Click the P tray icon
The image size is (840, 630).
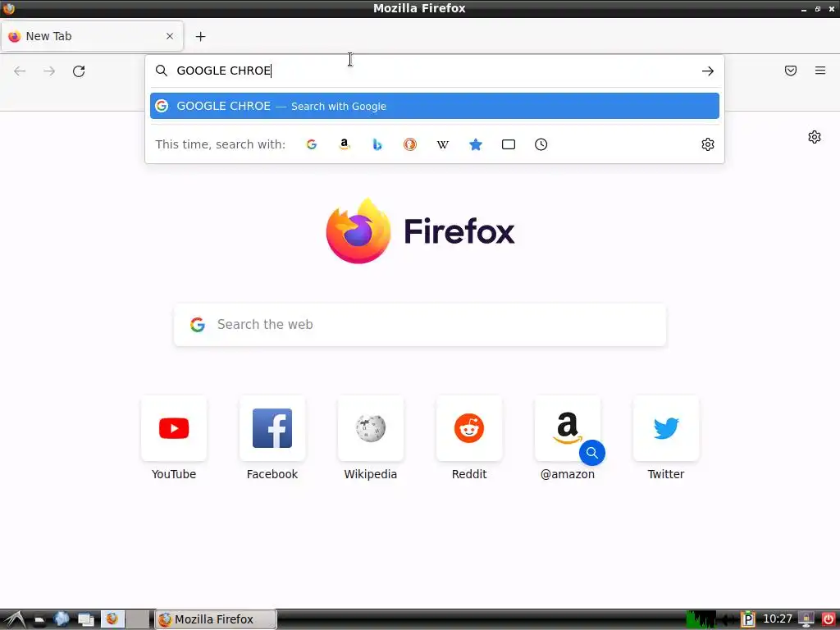tap(748, 619)
